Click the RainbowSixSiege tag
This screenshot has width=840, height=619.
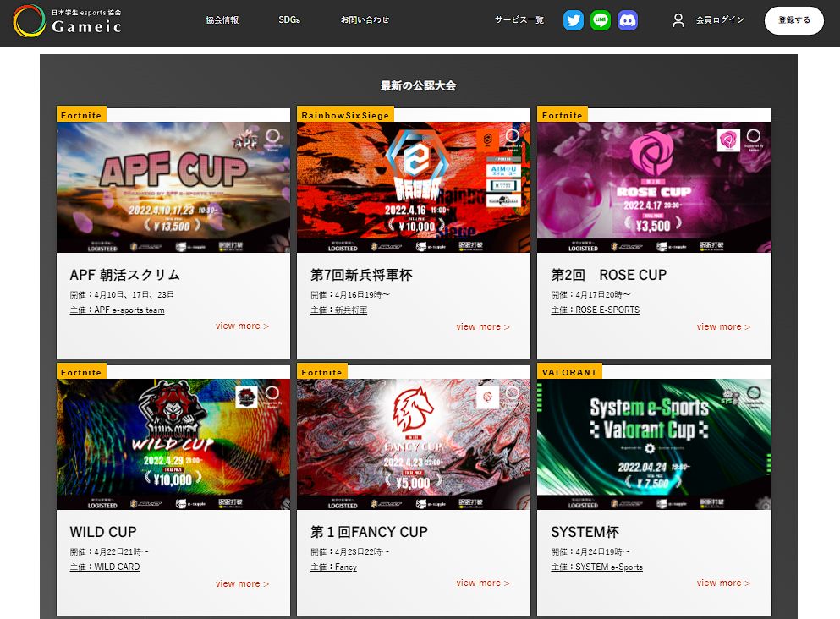point(345,115)
